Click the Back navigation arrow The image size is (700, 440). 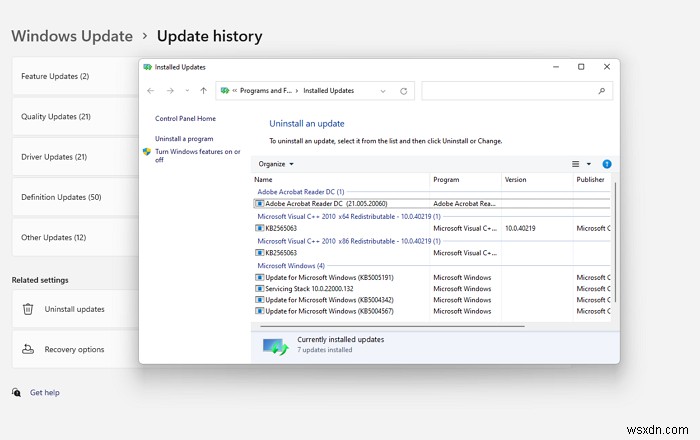point(151,90)
